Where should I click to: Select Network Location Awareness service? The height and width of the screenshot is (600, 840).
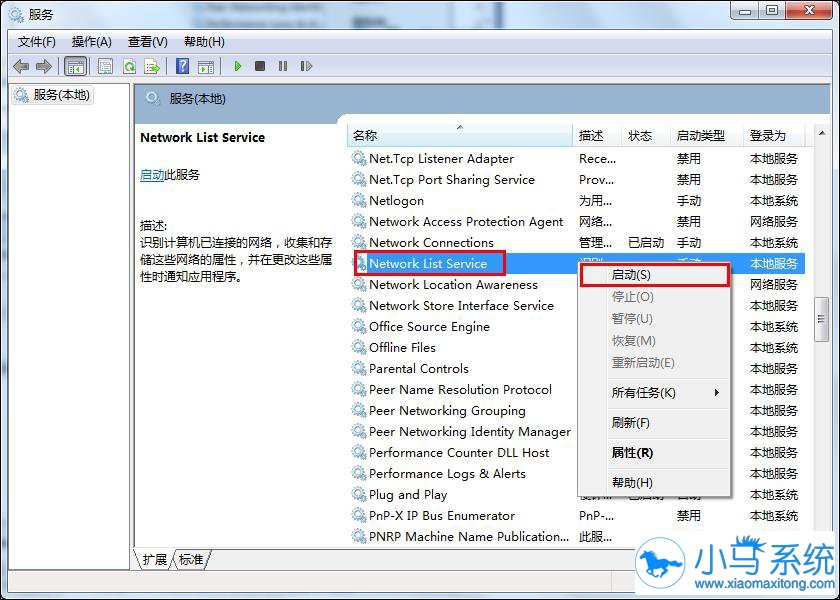(453, 284)
